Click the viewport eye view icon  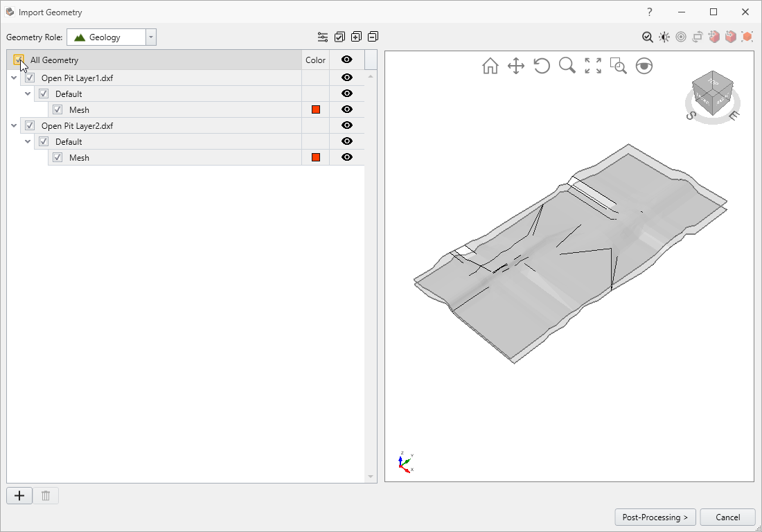pos(644,66)
